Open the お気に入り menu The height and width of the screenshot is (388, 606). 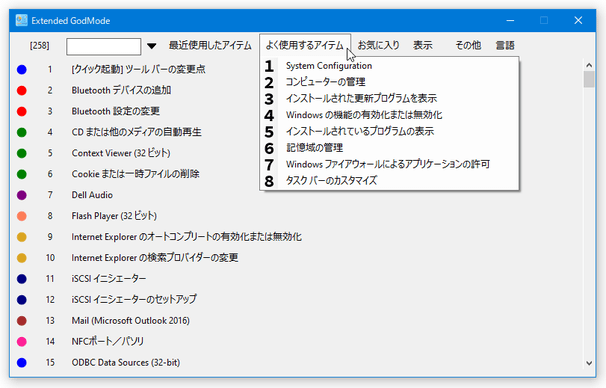pyautogui.click(x=378, y=45)
